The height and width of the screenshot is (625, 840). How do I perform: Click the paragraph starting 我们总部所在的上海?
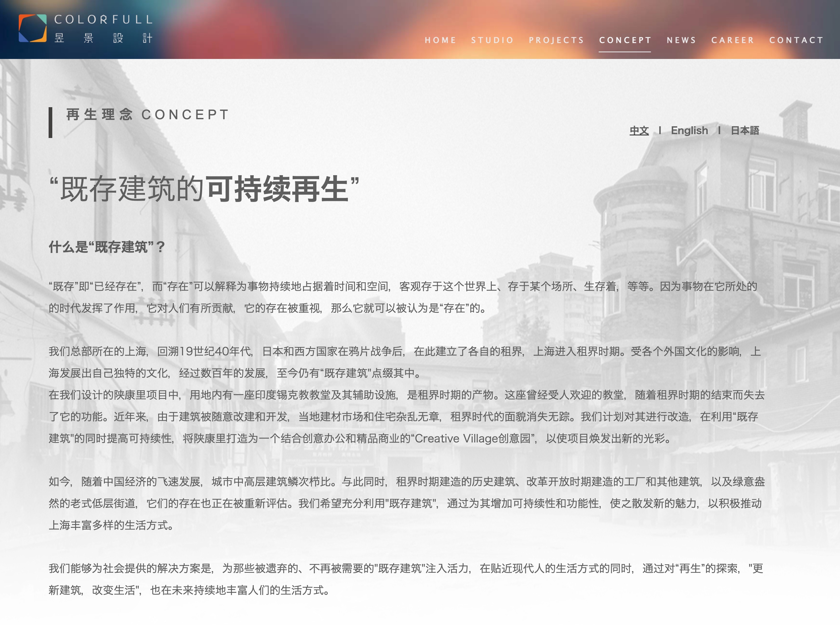[x=405, y=362]
